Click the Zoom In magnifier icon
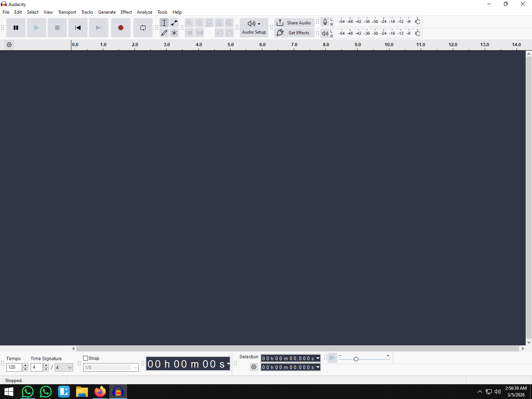Image resolution: width=532 pixels, height=399 pixels. 189,23
